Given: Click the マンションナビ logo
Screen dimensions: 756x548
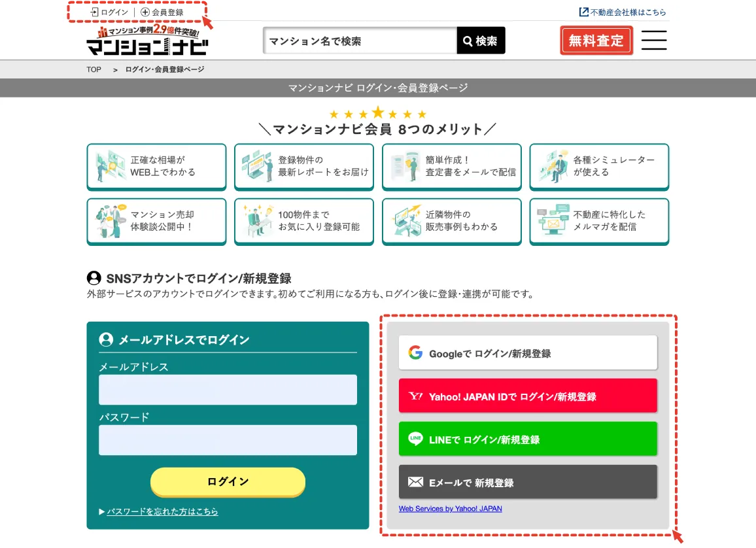Looking at the screenshot, I should tap(148, 40).
